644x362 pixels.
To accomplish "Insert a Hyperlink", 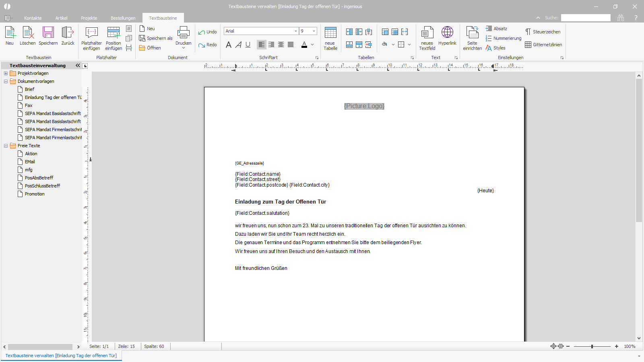I will [x=447, y=36].
